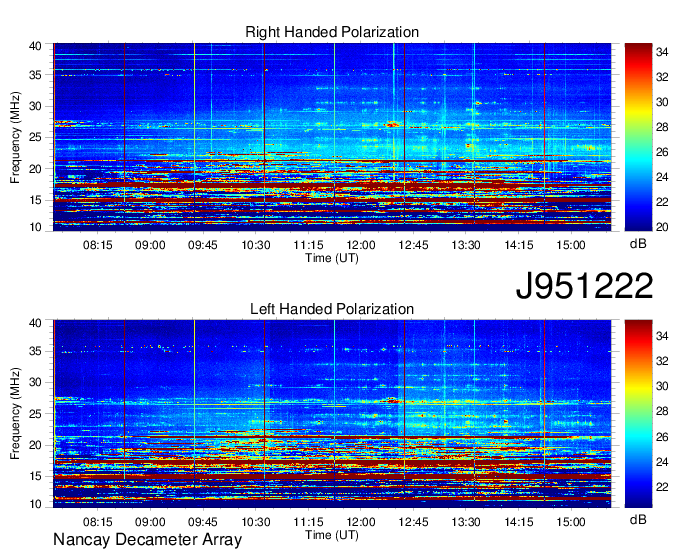Open the Right Handed Polarization spectrogram

pos(332,137)
